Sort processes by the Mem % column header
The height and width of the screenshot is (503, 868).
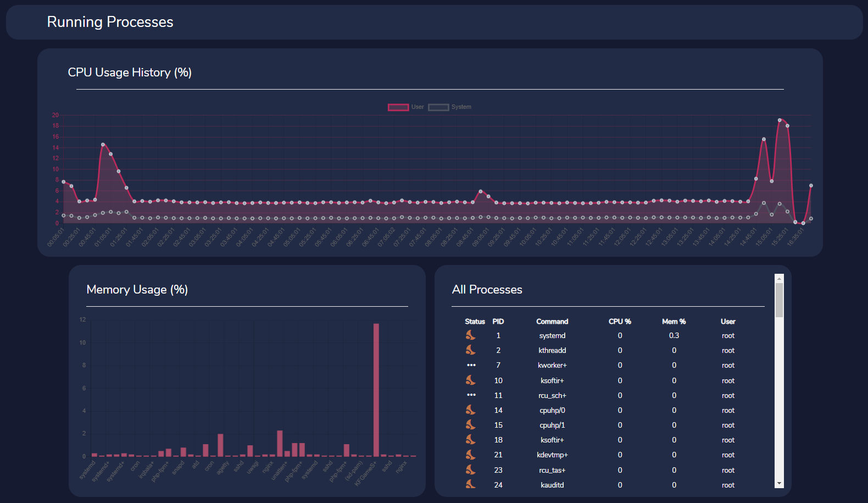tap(674, 322)
